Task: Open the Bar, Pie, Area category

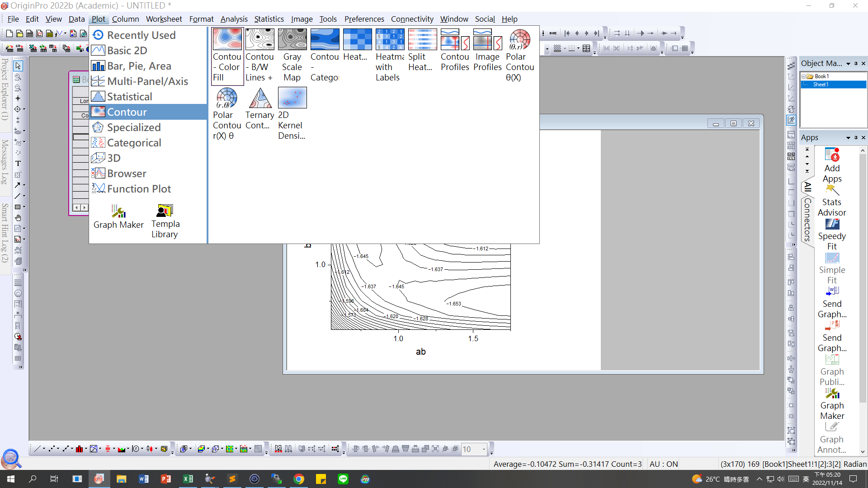Action: [x=149, y=66]
